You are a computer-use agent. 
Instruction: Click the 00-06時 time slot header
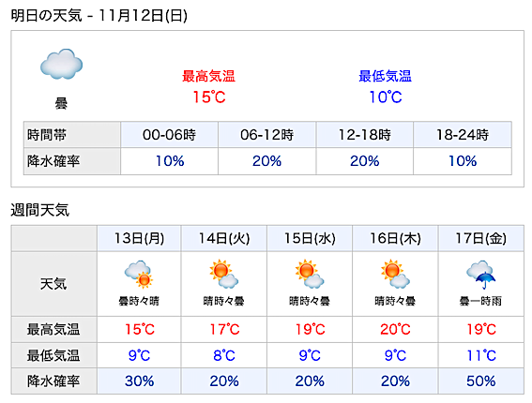click(169, 135)
